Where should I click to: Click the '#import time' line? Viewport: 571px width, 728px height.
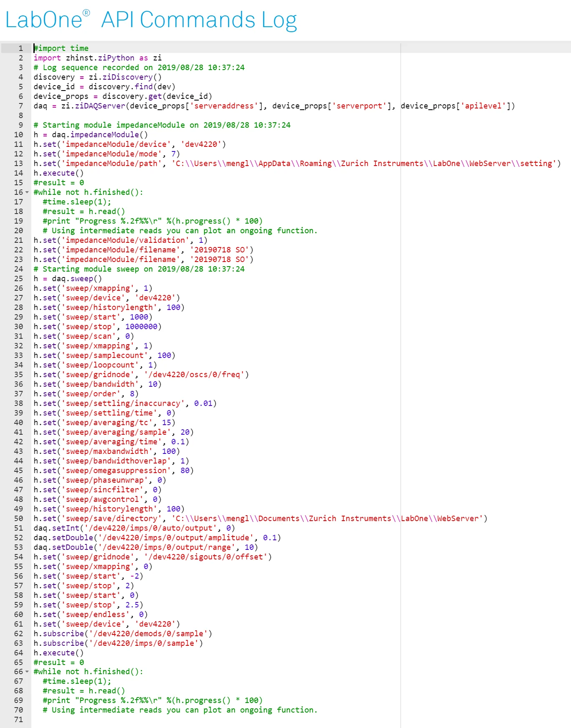pos(61,48)
